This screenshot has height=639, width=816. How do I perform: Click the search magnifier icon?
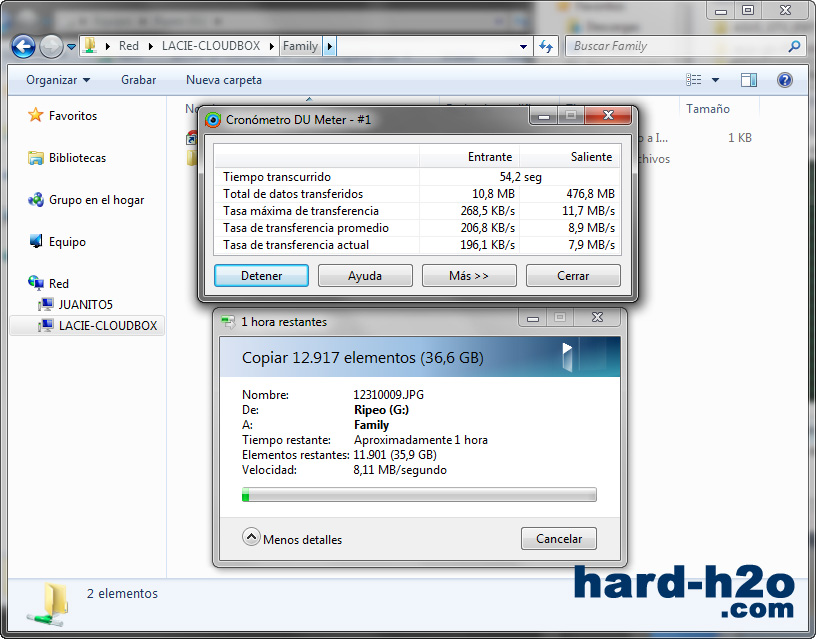coord(794,46)
